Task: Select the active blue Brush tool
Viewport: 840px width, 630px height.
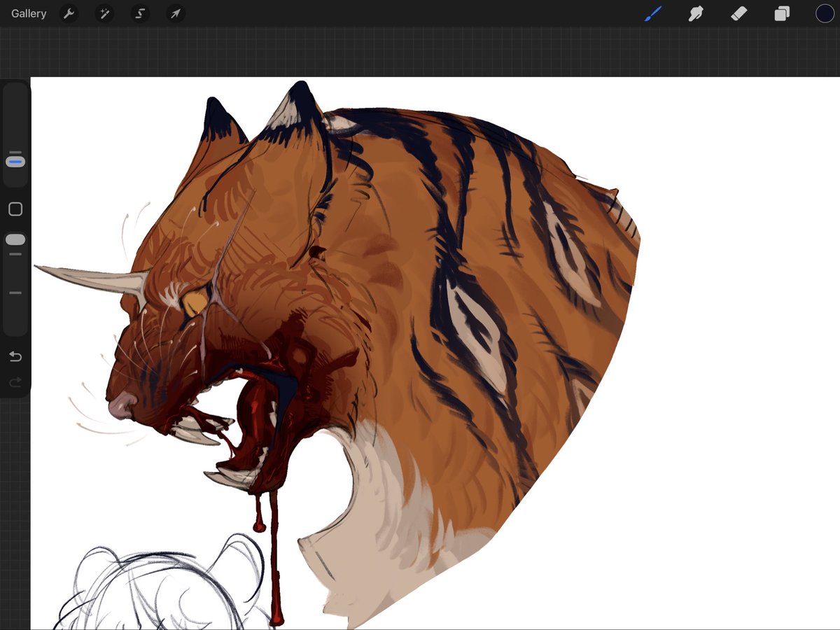Action: coord(652,13)
